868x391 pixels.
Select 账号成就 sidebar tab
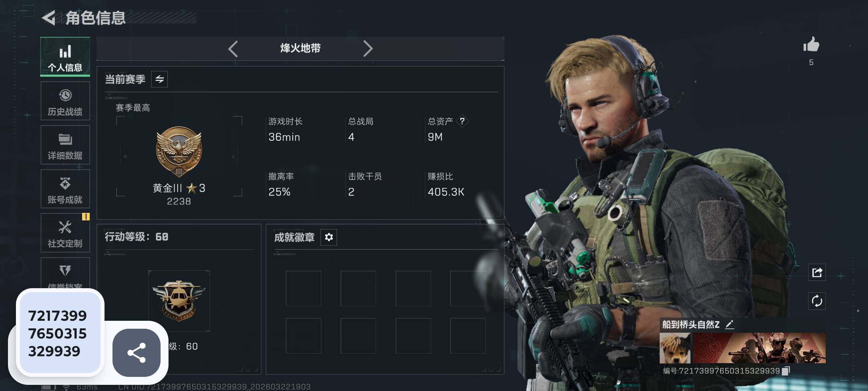pyautogui.click(x=65, y=189)
